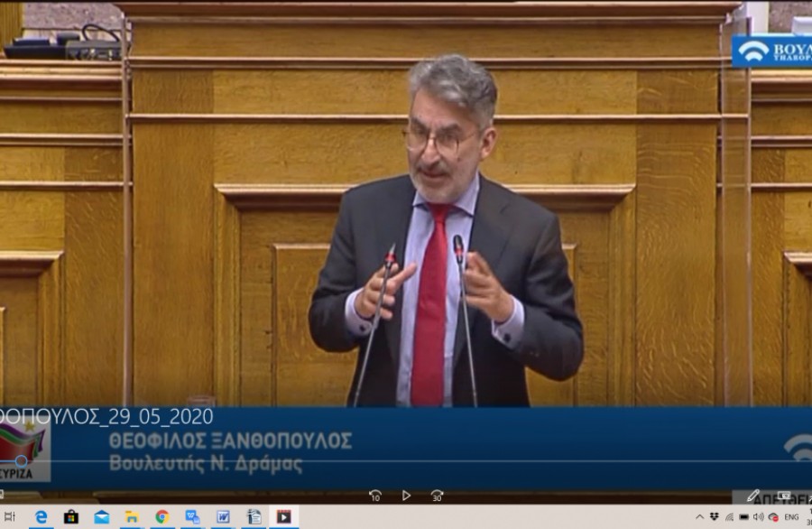Play the video
812x529 pixels.
pos(408,495)
